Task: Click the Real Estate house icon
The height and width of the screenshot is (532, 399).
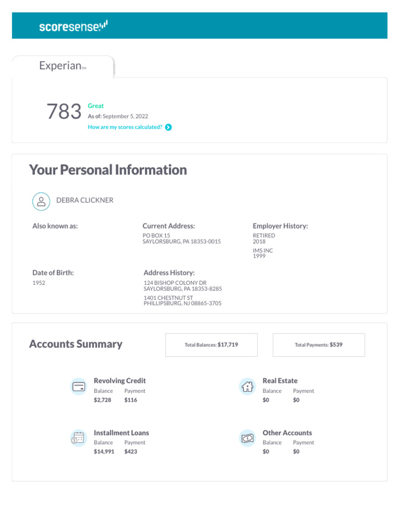Action: coord(248,387)
